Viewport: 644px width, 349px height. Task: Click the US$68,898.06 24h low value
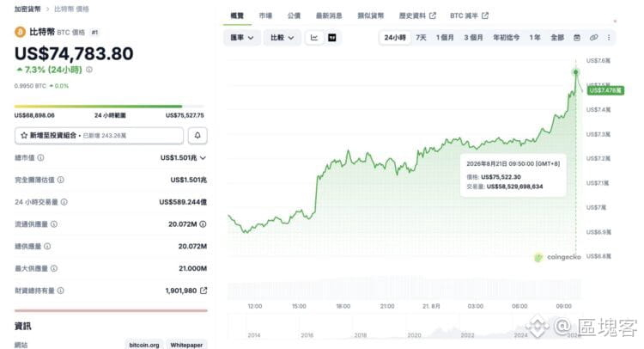(x=34, y=115)
